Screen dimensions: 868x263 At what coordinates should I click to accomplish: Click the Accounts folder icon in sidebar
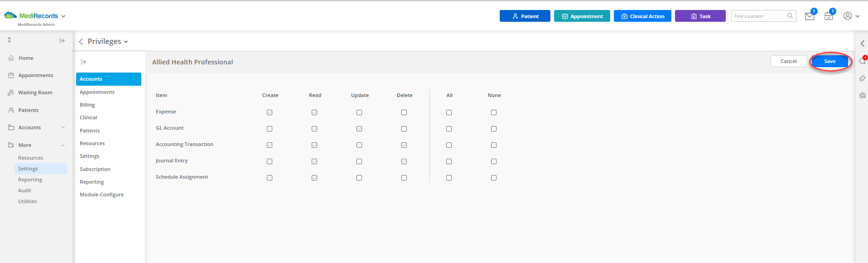click(11, 127)
